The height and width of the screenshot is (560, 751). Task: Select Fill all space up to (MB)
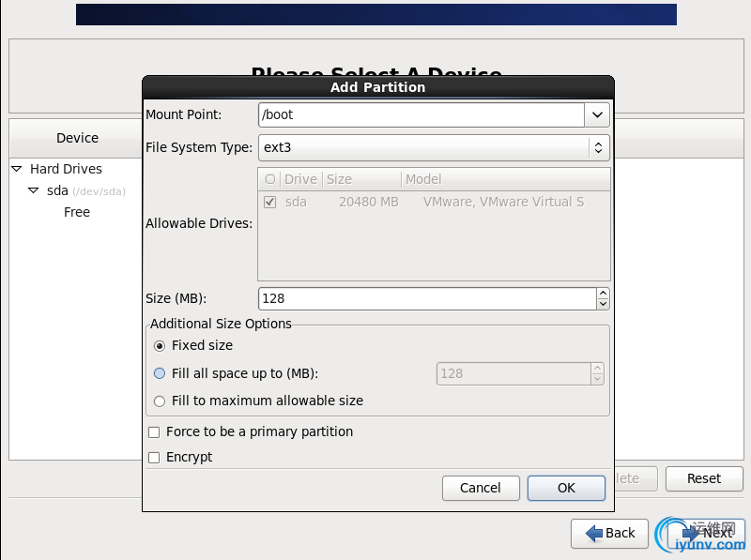(x=160, y=373)
